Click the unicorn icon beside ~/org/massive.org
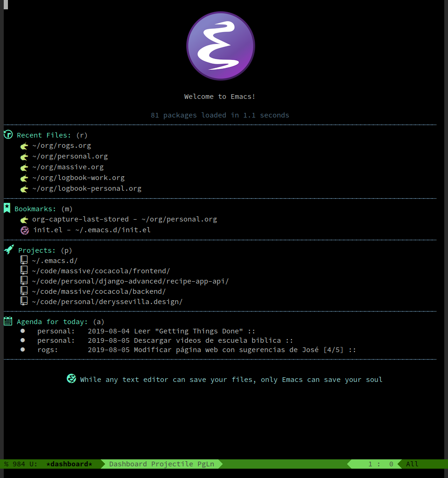The height and width of the screenshot is (478, 448). [24, 168]
